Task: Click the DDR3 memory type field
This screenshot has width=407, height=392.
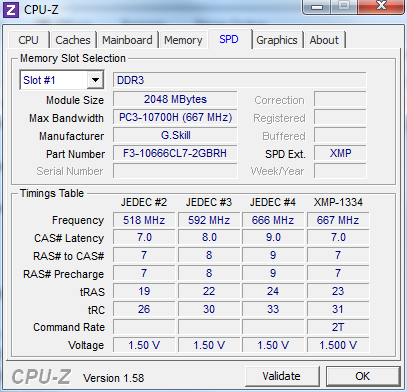Action: tap(239, 80)
